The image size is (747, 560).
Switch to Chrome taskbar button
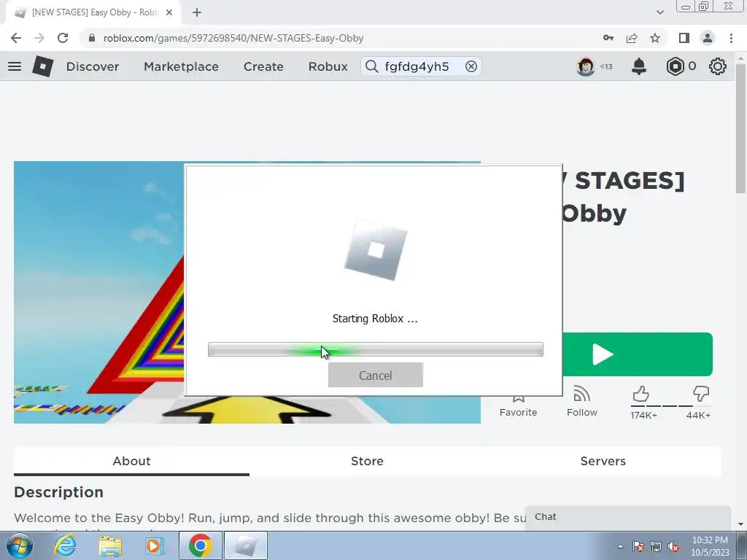click(200, 545)
